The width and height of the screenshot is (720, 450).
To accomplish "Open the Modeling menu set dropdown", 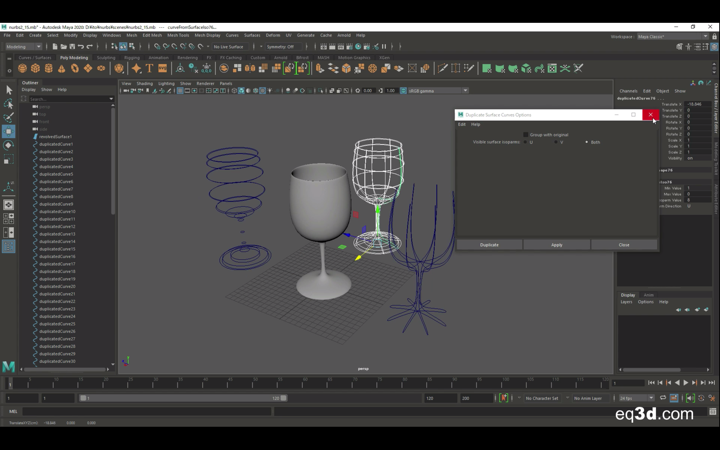I will tap(23, 46).
